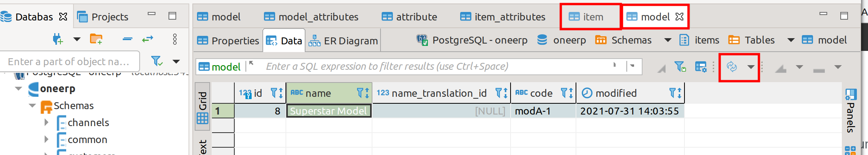Select the channels schema item
The width and height of the screenshot is (868, 155).
pyautogui.click(x=88, y=123)
